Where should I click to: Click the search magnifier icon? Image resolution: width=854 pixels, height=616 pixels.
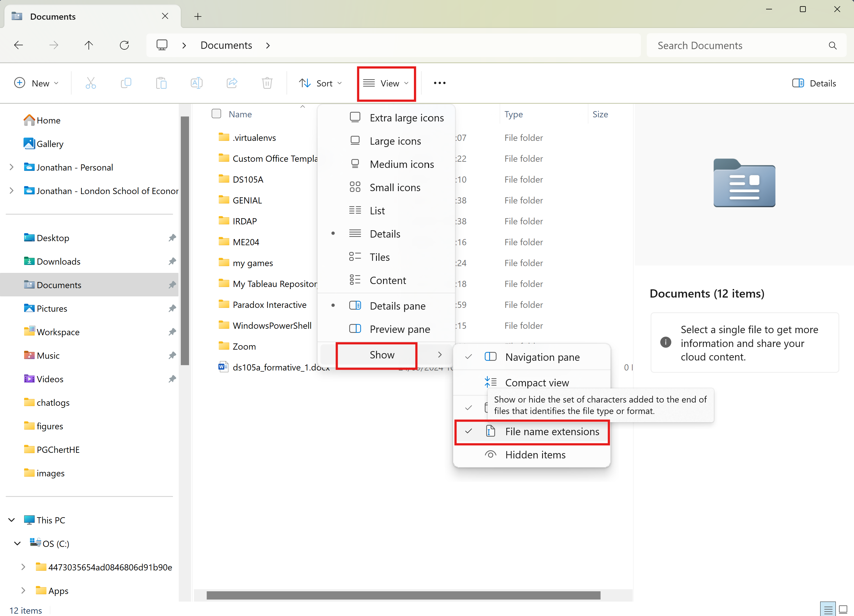[833, 46]
